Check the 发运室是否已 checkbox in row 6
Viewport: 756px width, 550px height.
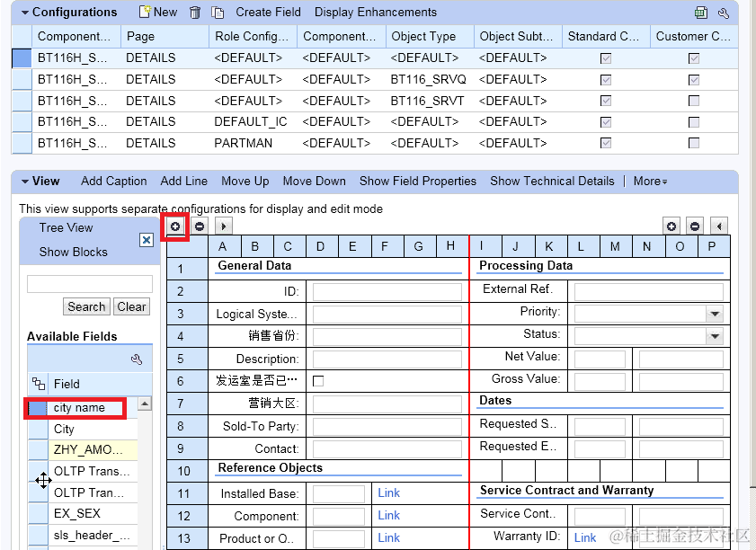tap(318, 381)
